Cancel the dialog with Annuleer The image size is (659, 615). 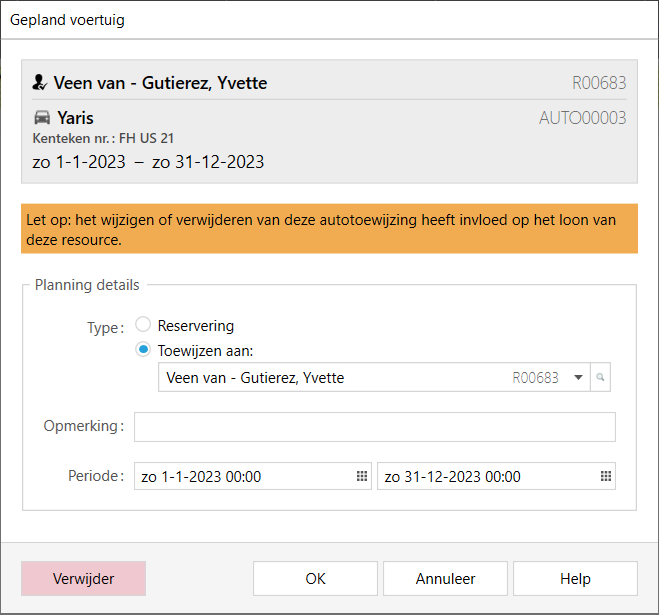point(445,579)
